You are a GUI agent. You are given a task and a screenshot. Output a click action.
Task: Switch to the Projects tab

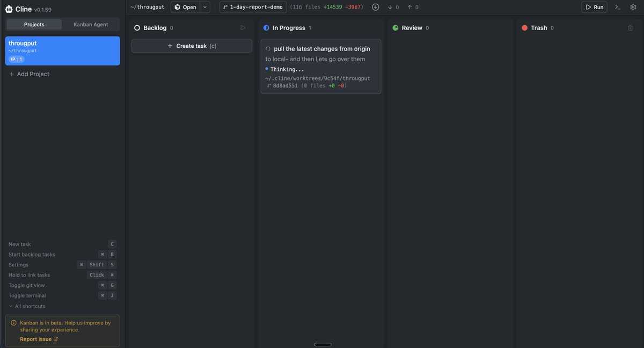(34, 24)
